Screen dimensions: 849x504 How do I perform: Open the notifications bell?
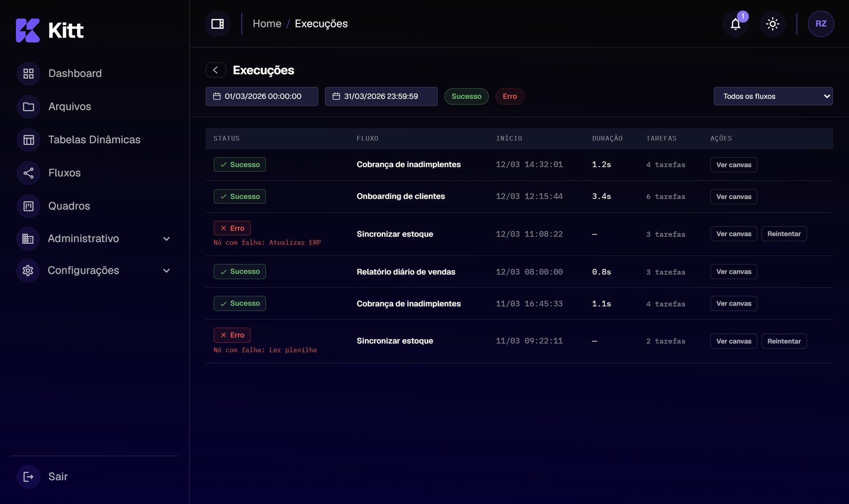735,24
